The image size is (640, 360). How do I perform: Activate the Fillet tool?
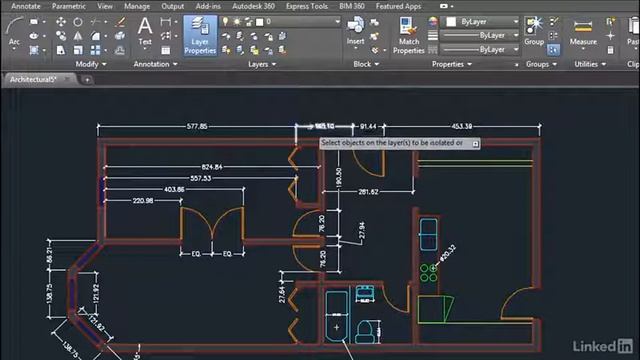pyautogui.click(x=95, y=36)
